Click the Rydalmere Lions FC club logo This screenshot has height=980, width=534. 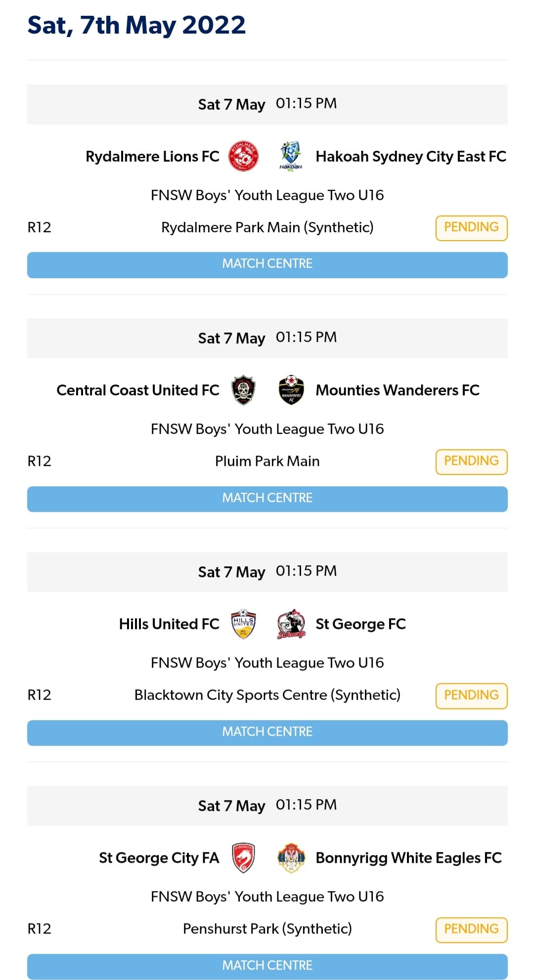pos(243,157)
